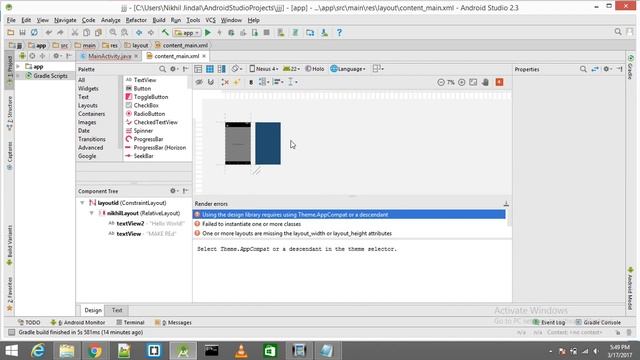Show Blueprint view icon
640x360 pixels.
pos(210,69)
